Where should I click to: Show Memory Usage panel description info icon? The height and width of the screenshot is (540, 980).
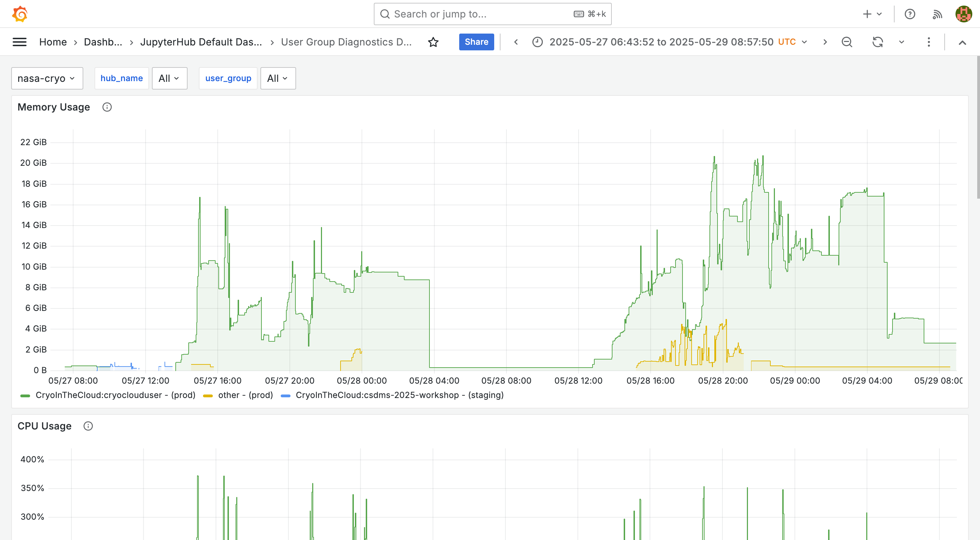pyautogui.click(x=107, y=107)
